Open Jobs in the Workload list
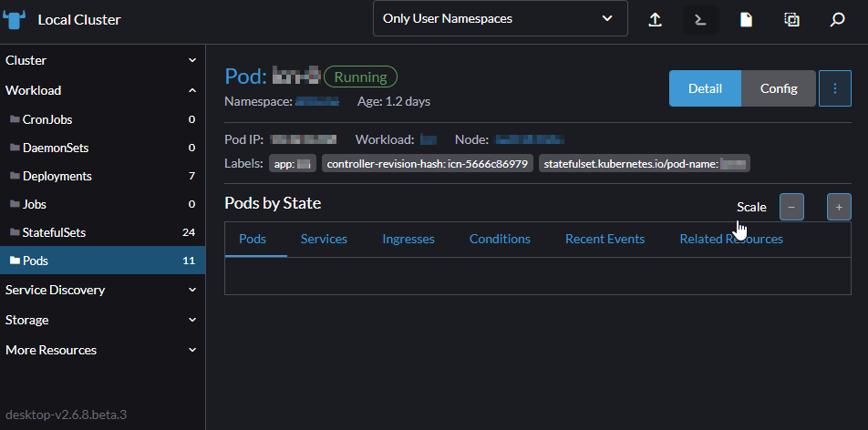Viewport: 868px width, 430px height. [x=102, y=204]
